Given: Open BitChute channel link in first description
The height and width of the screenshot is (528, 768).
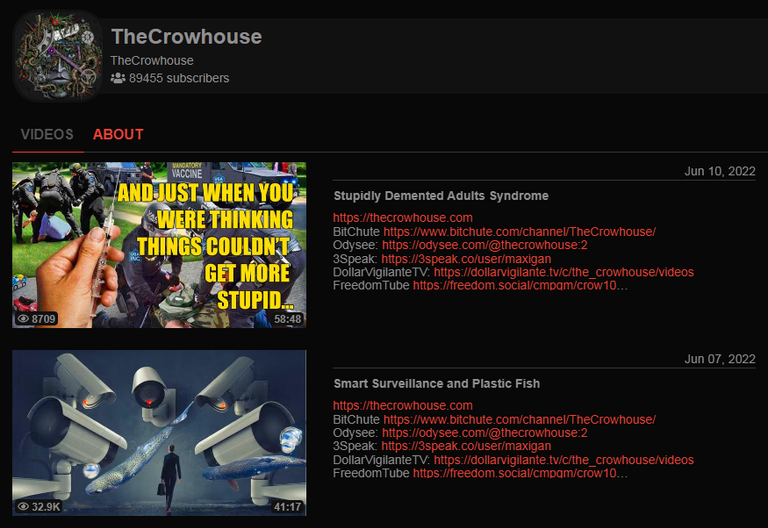Looking at the screenshot, I should (519, 232).
